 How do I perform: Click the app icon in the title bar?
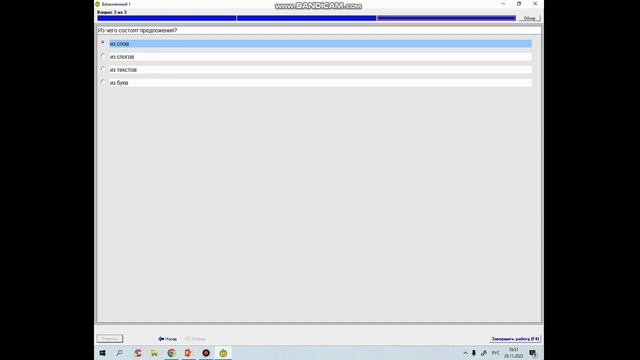point(98,4)
